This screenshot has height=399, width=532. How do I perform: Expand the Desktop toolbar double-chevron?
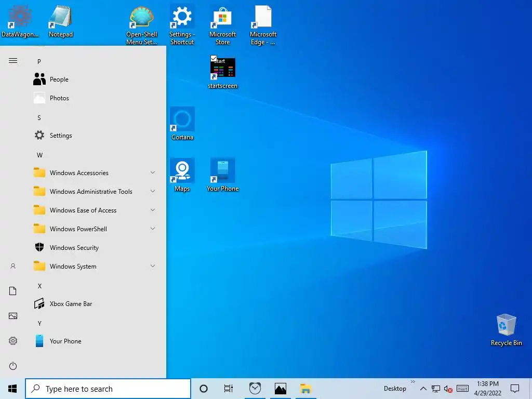(x=413, y=382)
